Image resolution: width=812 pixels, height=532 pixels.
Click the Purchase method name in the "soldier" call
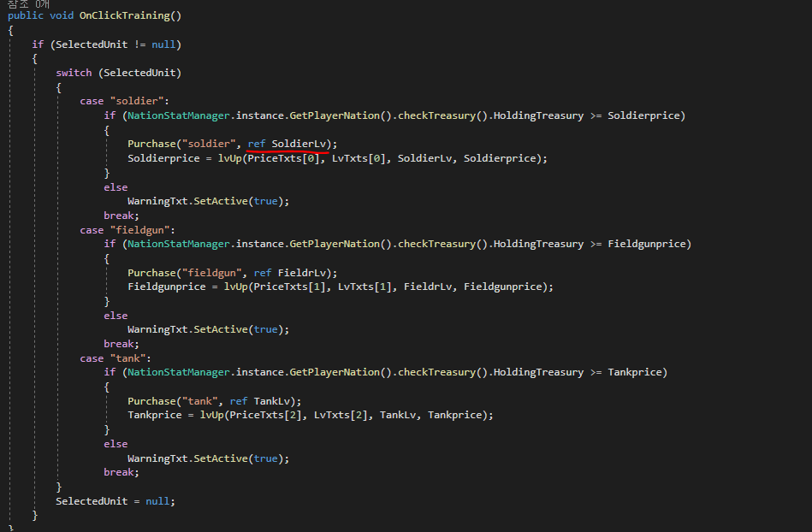tap(151, 144)
